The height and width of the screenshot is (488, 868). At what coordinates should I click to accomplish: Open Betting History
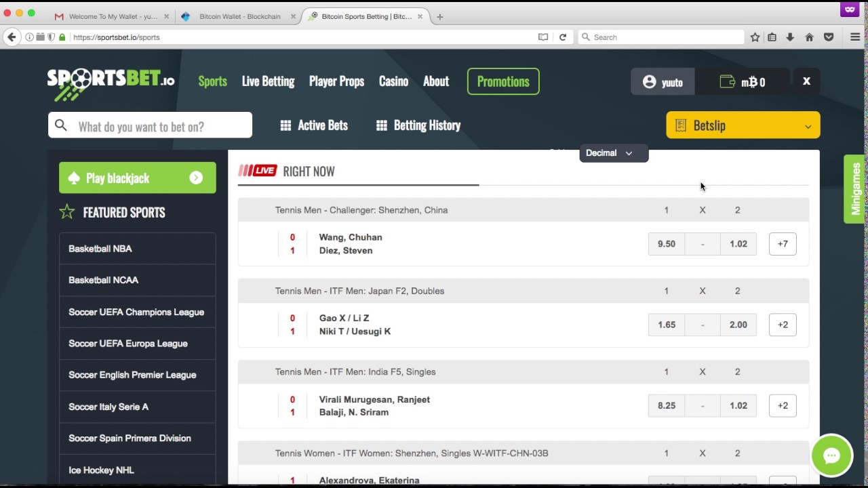[418, 125]
